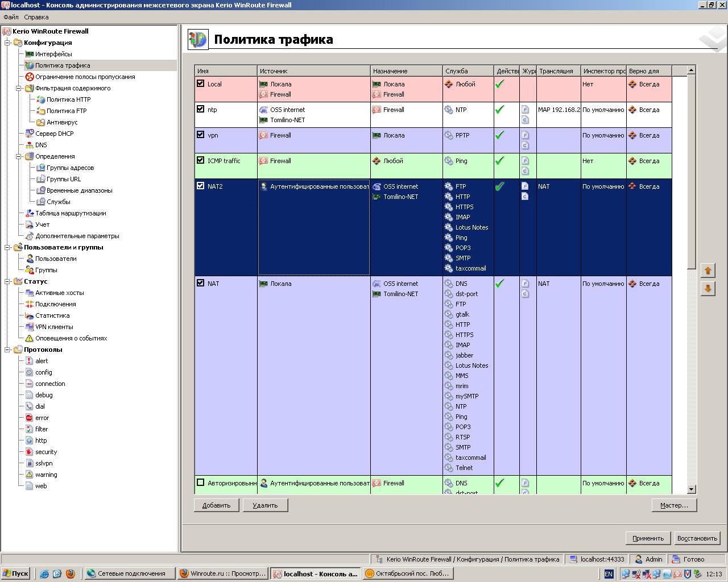The image size is (728, 582).
Task: Click the Политика HTTP icon
Action: pyautogui.click(x=41, y=99)
